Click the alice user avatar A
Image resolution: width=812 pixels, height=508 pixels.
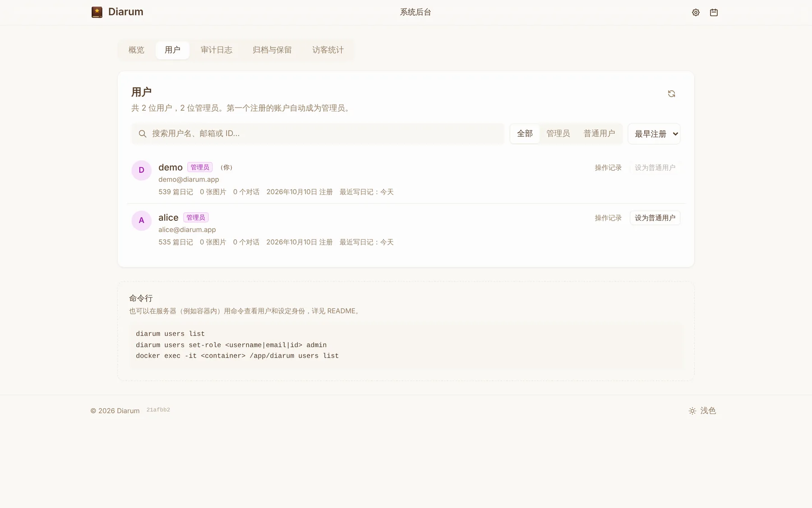(141, 220)
